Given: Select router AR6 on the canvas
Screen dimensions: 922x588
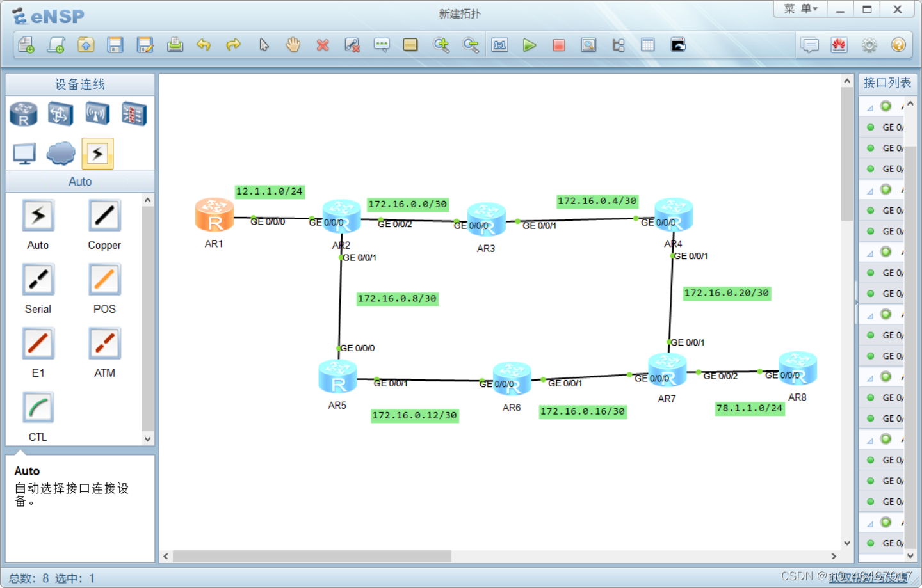Looking at the screenshot, I should pos(512,379).
